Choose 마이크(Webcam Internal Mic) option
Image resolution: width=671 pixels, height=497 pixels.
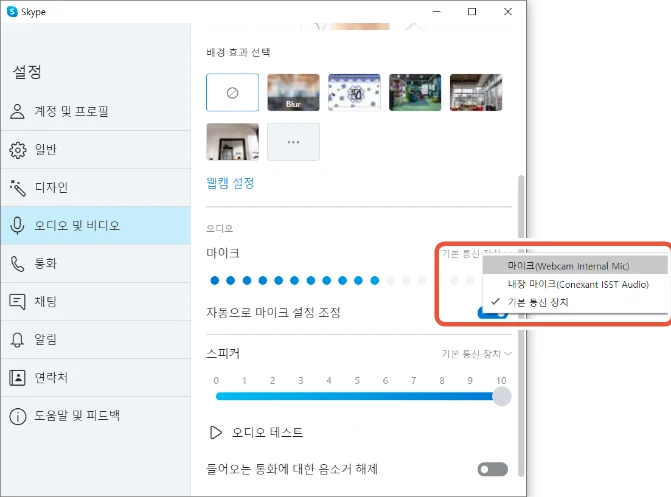575,266
